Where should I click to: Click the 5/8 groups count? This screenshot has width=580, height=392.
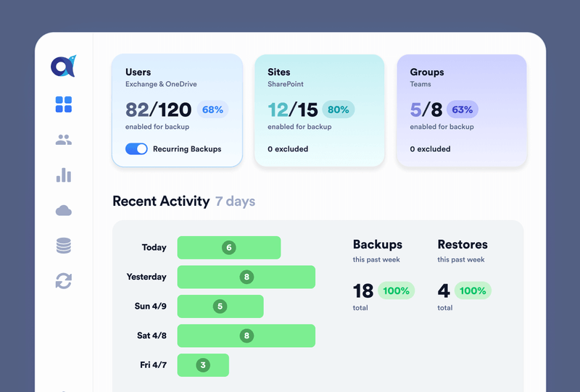[426, 109]
